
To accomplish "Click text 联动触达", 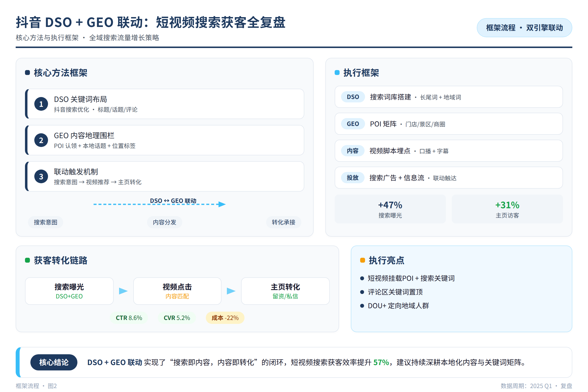I will 445,178.
